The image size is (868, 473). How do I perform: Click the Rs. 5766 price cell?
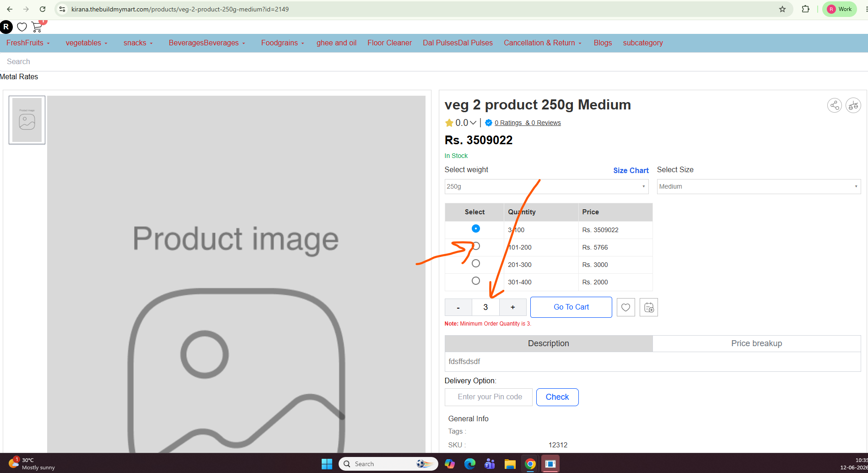tap(595, 247)
